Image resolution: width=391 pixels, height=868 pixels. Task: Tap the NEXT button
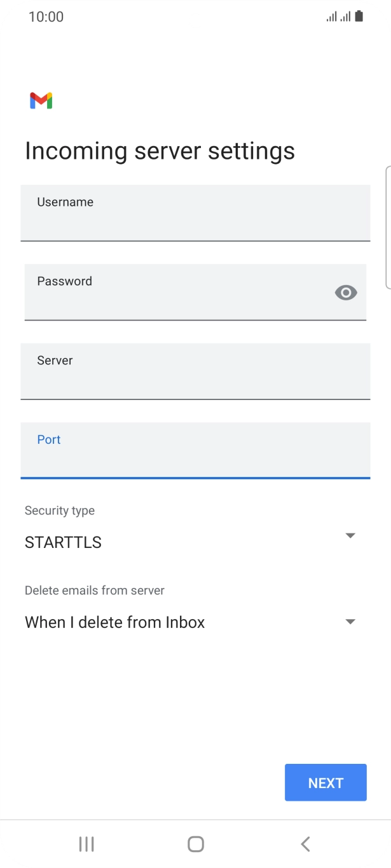[x=326, y=782]
